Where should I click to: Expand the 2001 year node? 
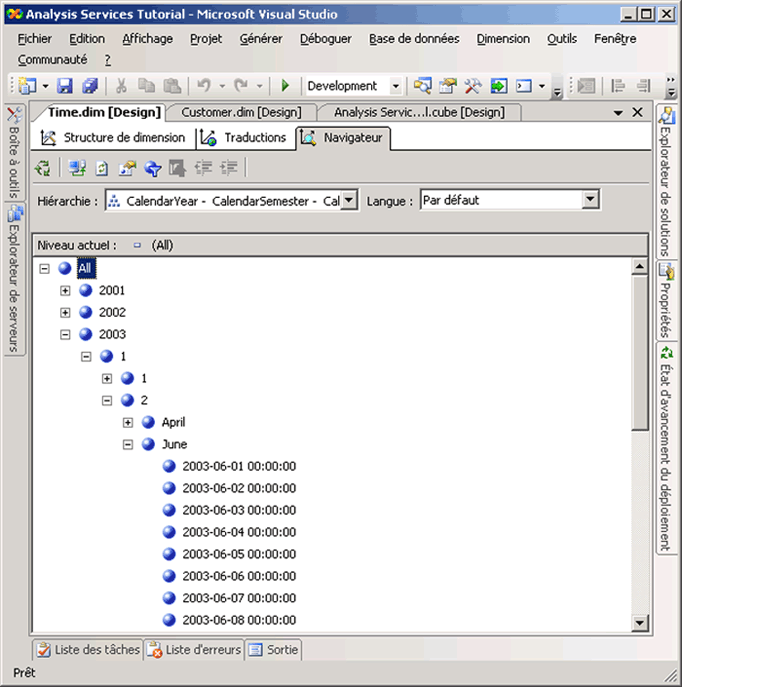65,291
